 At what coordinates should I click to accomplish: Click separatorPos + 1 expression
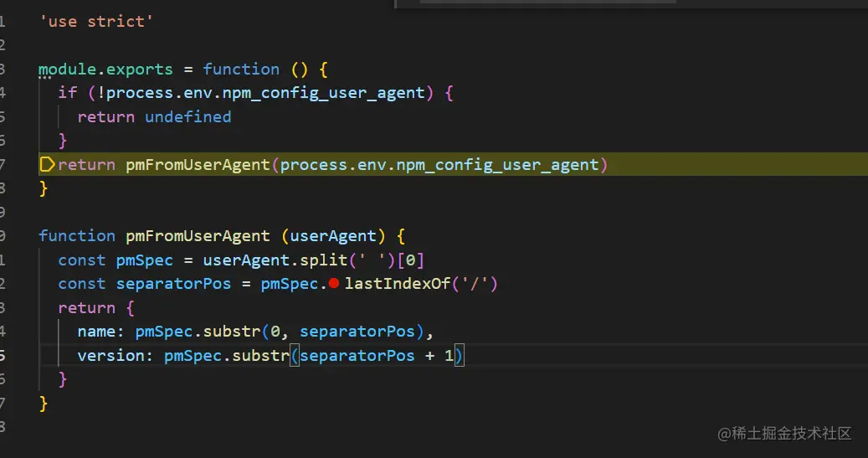pyautogui.click(x=377, y=356)
